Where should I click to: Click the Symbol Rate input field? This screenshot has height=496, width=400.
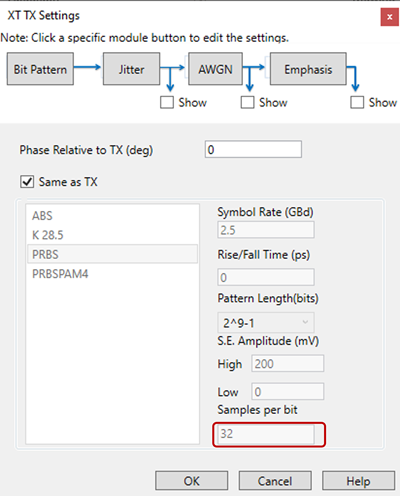266,230
